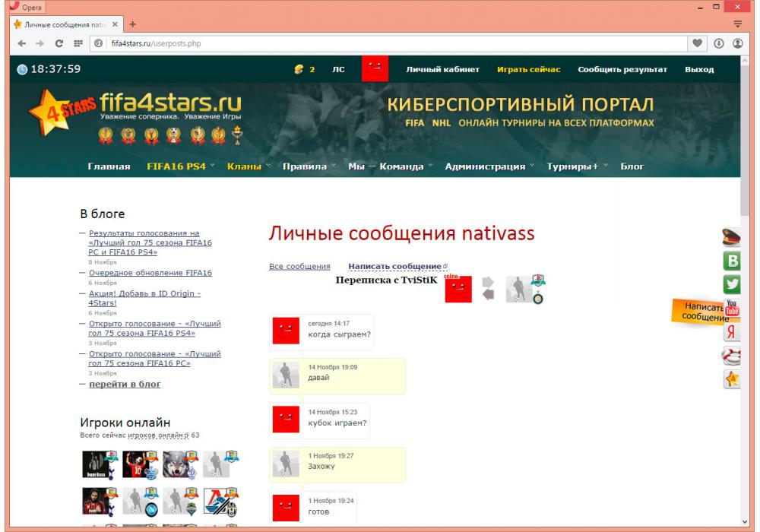Expand the Турниры+ navigation menu
Screen dimensions: 760x532
coord(573,166)
